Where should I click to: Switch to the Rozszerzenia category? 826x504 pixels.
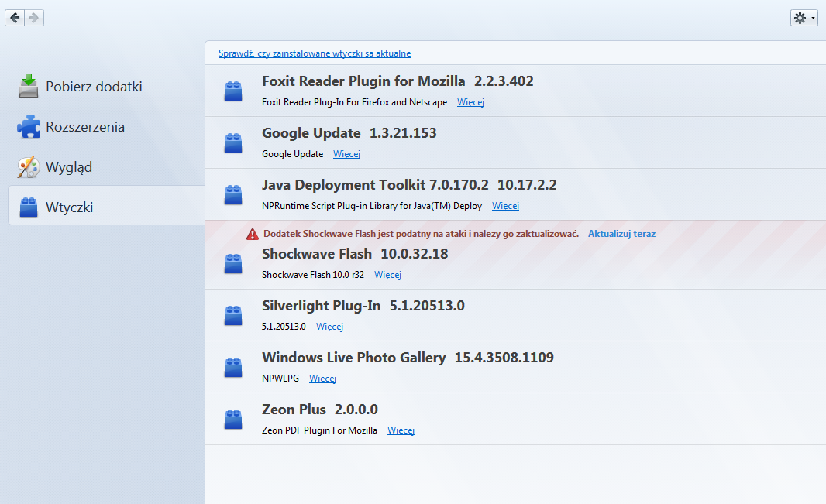click(84, 127)
